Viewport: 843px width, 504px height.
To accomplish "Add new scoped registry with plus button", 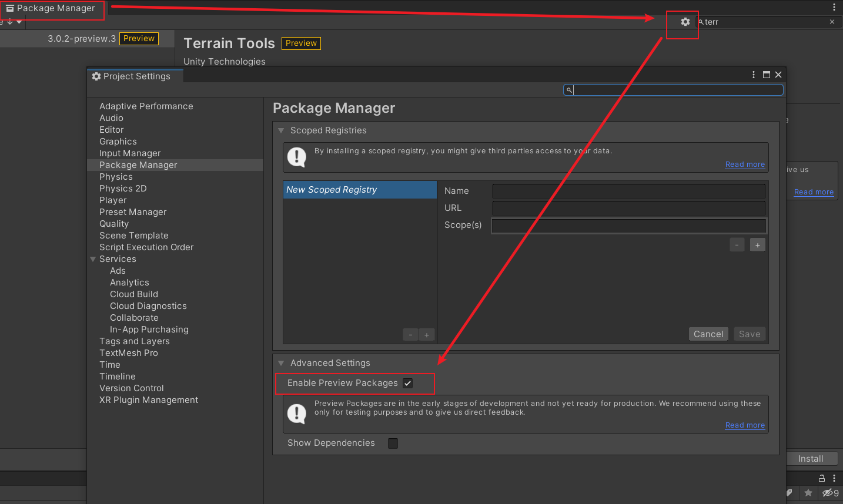I will (427, 335).
